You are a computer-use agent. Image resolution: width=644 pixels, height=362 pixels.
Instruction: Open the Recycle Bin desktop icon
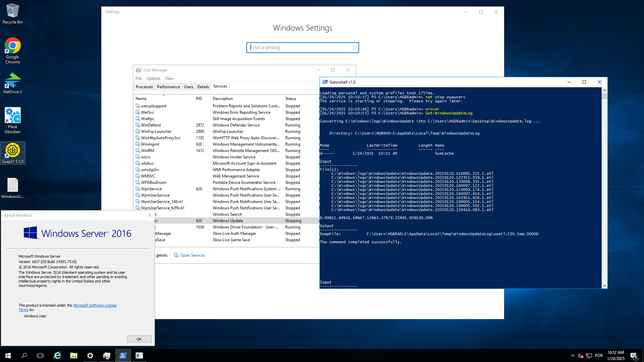[x=13, y=13]
